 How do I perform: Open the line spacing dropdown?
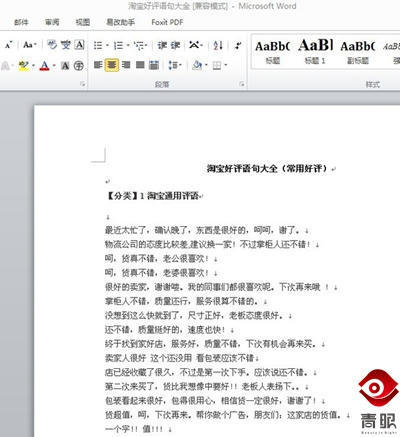pyautogui.click(x=175, y=65)
